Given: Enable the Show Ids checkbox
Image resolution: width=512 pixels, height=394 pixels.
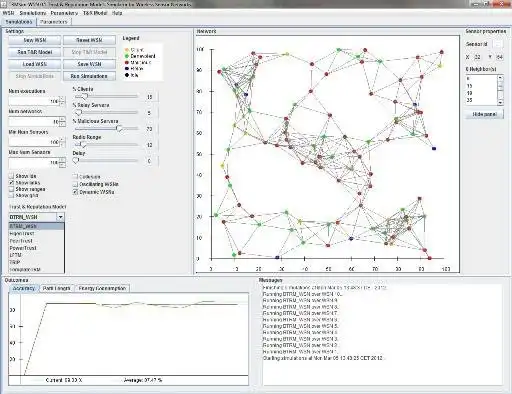Looking at the screenshot, I should pyautogui.click(x=12, y=176).
